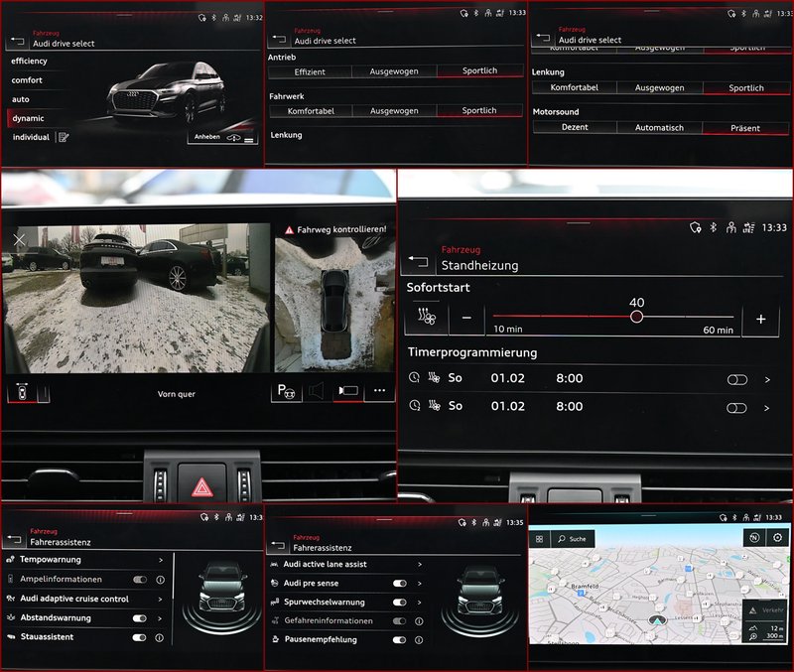Expand Tempowarnung settings chevron
This screenshot has height=672, width=794.
[159, 560]
